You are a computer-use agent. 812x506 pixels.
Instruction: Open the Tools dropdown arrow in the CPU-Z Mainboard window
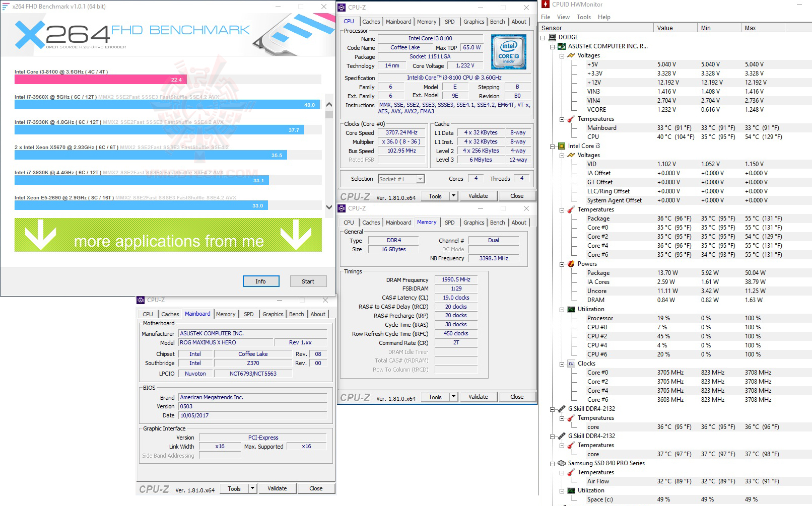pos(253,488)
